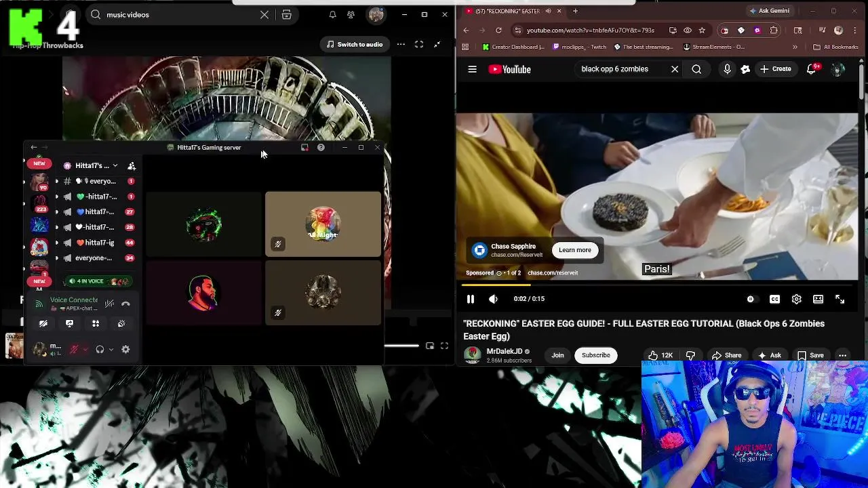The width and height of the screenshot is (868, 488).
Task: Open headphone output options chevron
Action: [x=111, y=350]
